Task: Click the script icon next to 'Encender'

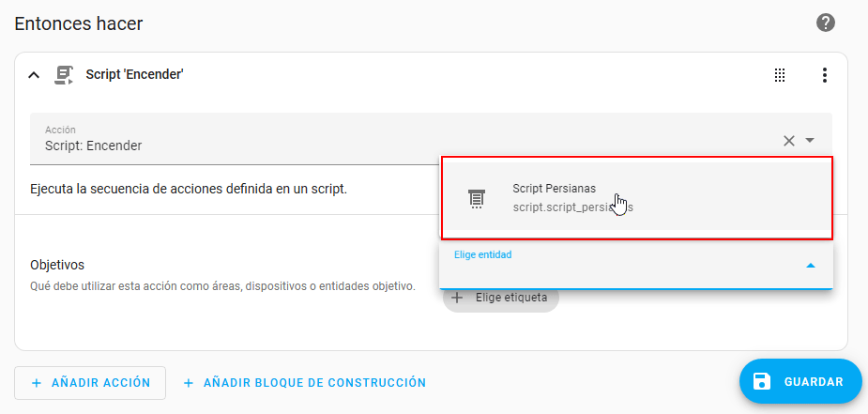Action: tap(64, 75)
